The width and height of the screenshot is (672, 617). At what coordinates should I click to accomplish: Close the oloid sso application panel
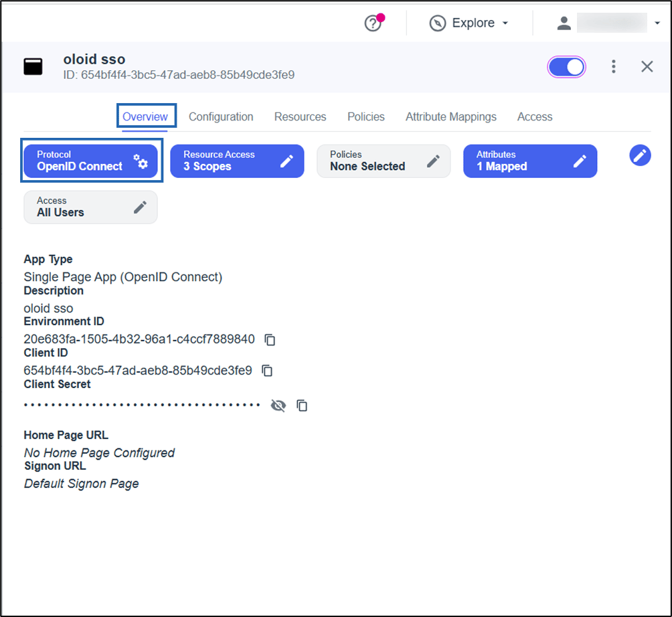(647, 66)
